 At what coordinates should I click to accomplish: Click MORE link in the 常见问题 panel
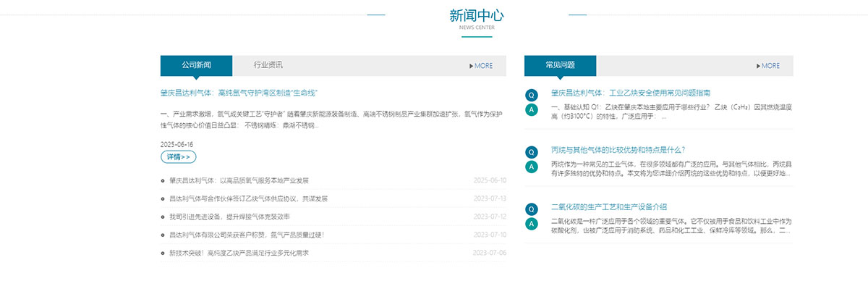[770, 66]
